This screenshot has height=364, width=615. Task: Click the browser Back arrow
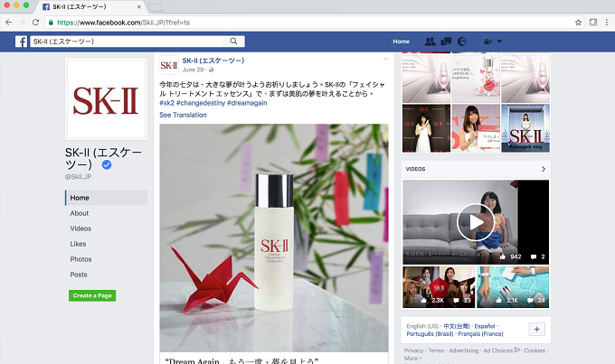(x=9, y=23)
